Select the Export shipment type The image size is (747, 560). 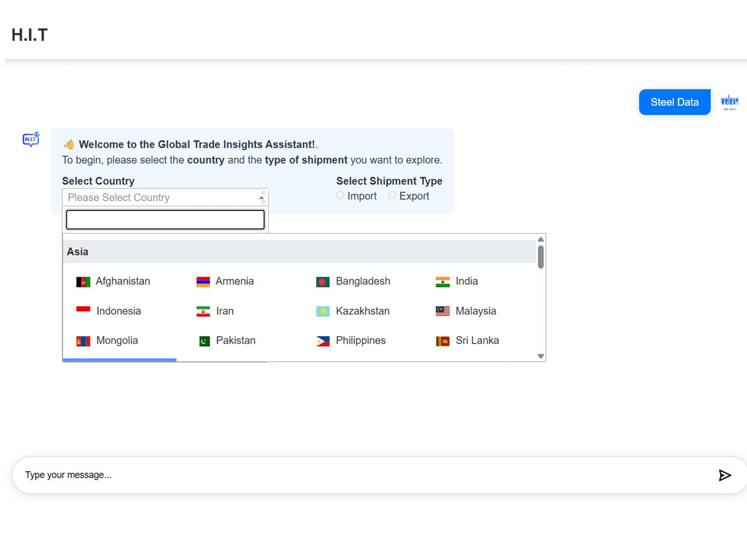(x=392, y=195)
